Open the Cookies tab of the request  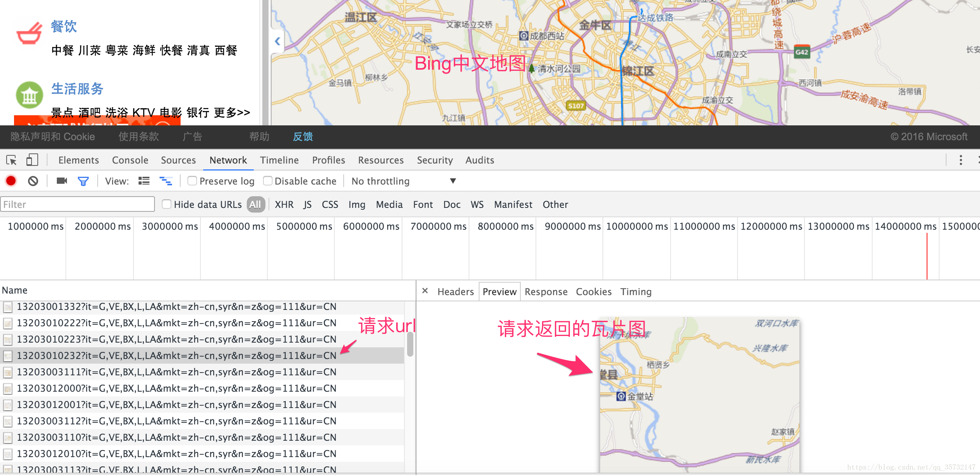point(594,292)
